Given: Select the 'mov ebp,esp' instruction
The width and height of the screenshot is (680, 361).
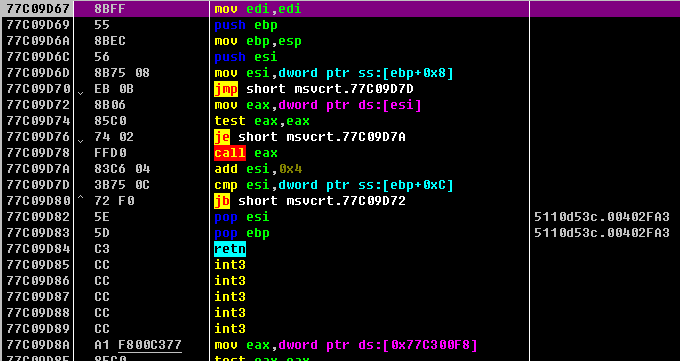Looking at the screenshot, I should pyautogui.click(x=258, y=41).
